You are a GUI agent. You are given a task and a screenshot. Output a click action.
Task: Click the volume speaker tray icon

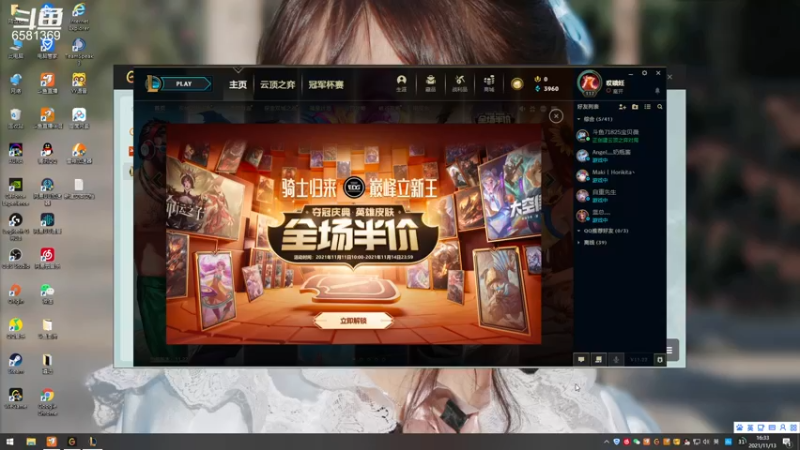click(706, 442)
